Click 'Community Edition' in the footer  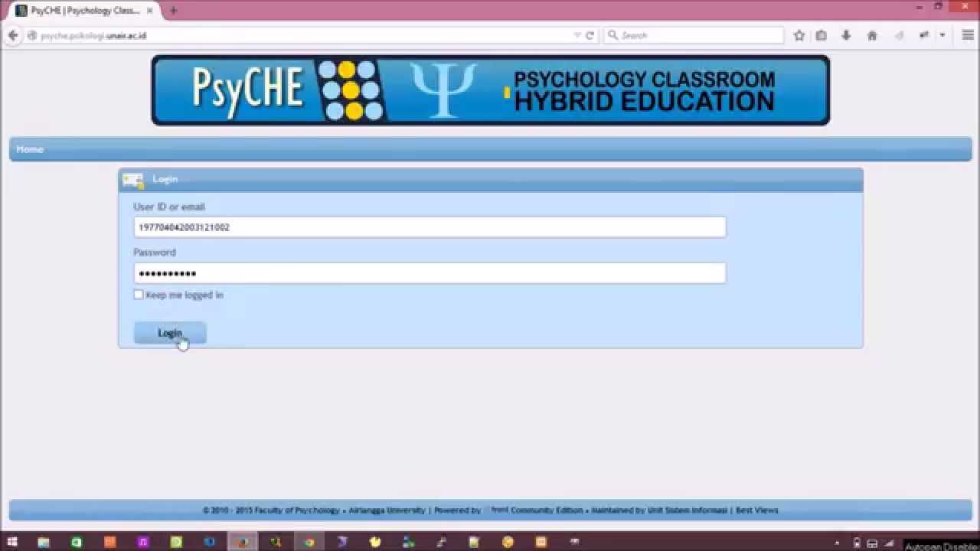(547, 510)
